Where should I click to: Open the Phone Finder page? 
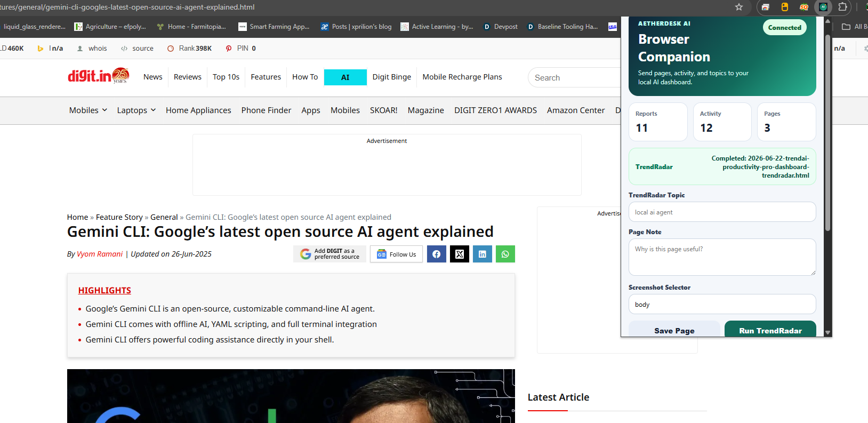click(266, 110)
